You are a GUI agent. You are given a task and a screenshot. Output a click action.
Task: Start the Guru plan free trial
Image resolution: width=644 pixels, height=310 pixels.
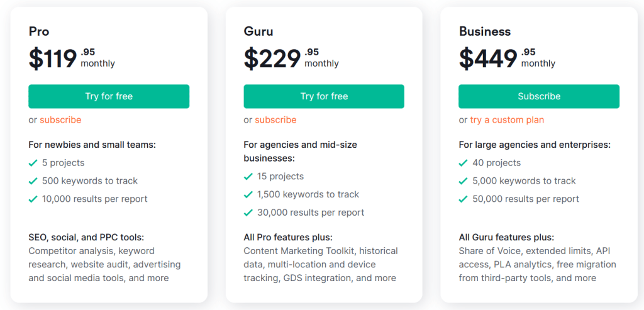tap(324, 96)
